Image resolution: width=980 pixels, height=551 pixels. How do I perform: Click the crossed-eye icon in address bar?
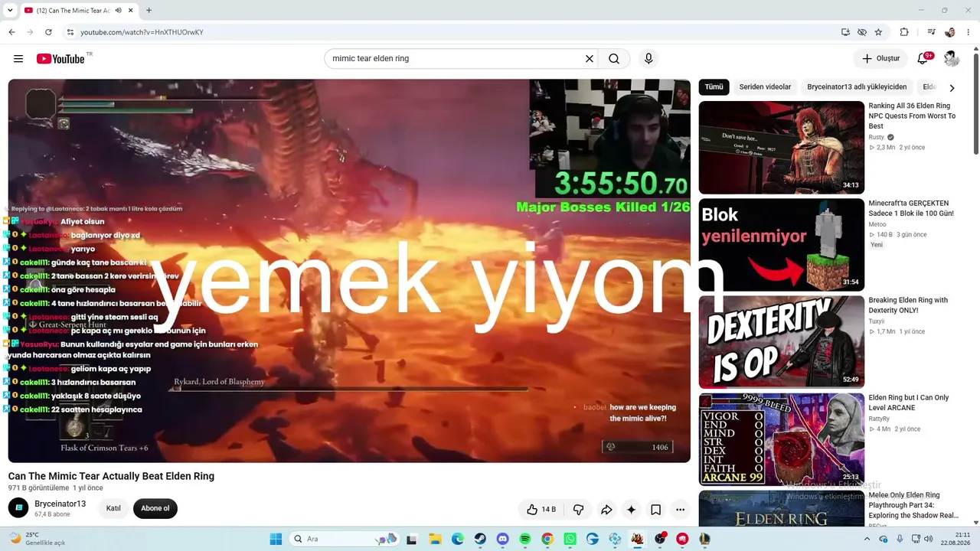coord(862,32)
